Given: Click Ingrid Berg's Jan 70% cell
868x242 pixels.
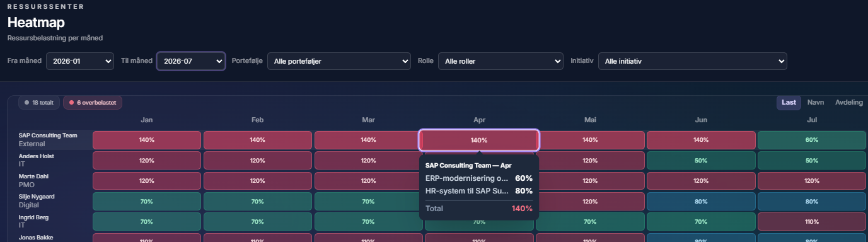Looking at the screenshot, I should (147, 221).
